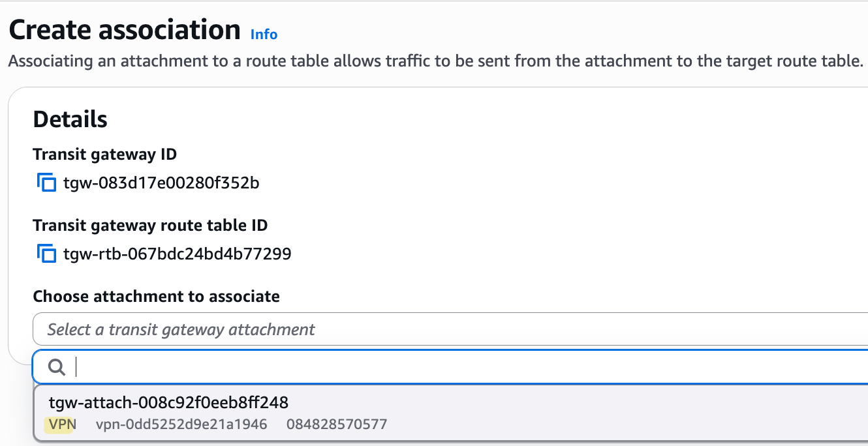The image size is (868, 446).
Task: Click the Select a transit gateway attachment placeholder
Action: [x=181, y=329]
